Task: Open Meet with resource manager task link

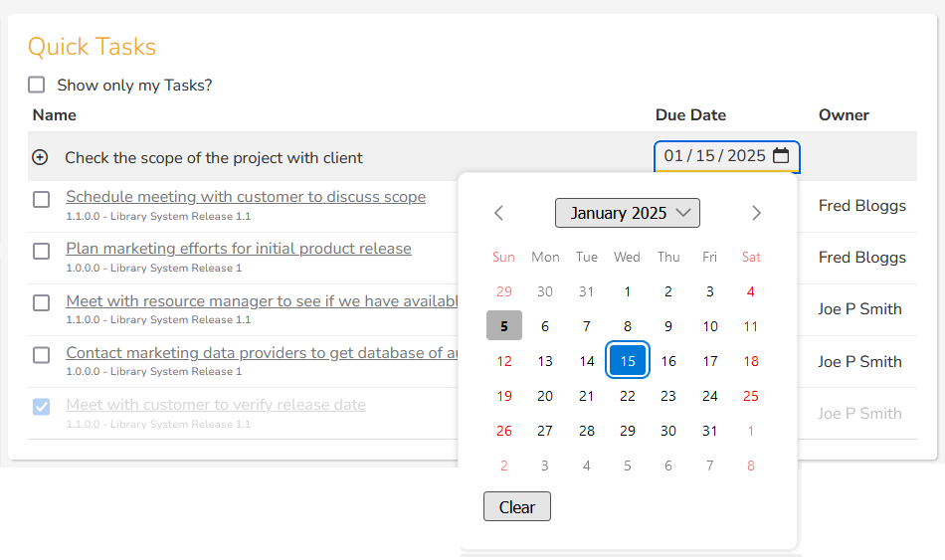Action: coord(263,300)
